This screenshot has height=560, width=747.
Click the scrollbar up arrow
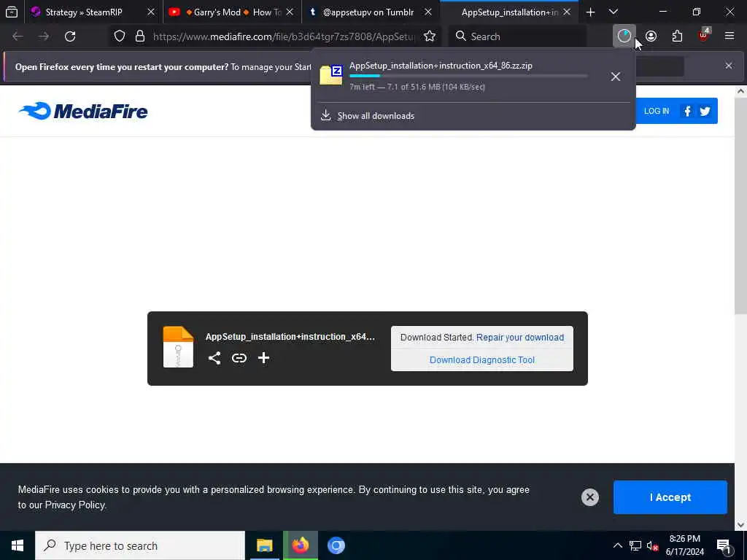coord(740,91)
